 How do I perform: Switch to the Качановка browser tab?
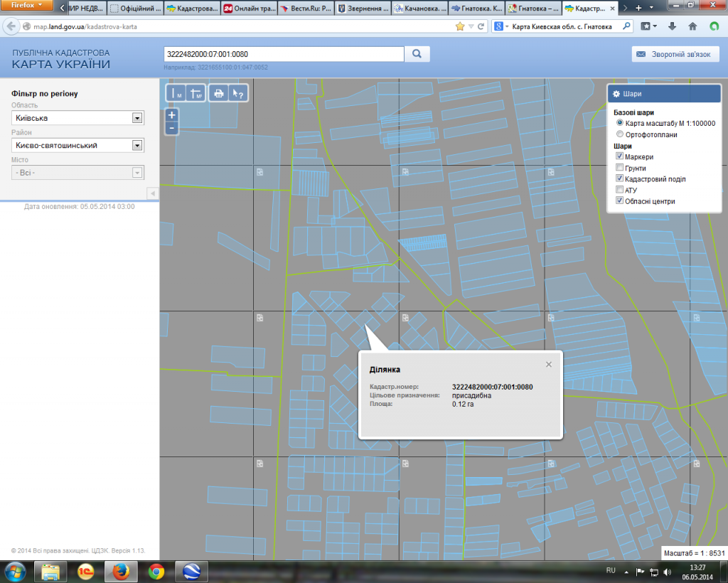pos(418,9)
